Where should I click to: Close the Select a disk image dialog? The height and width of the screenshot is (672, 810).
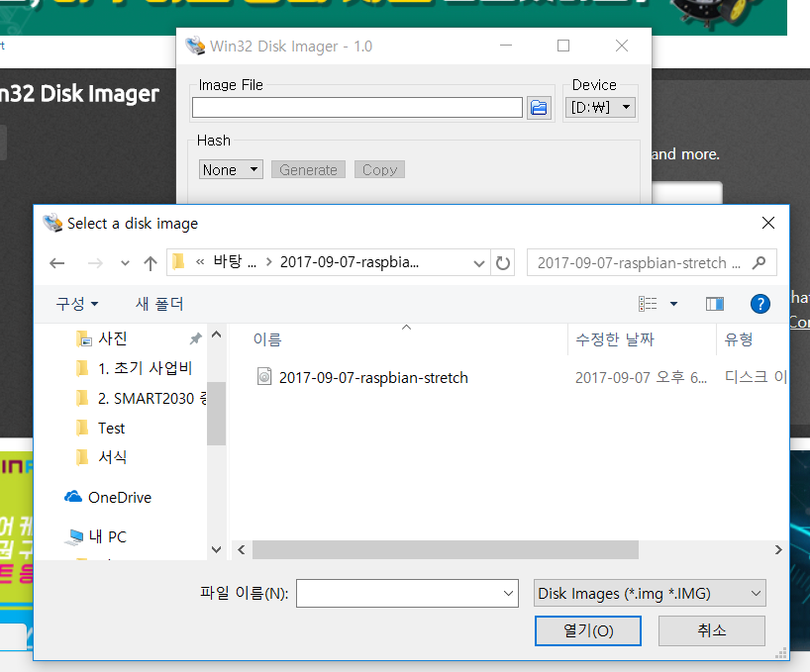[768, 223]
